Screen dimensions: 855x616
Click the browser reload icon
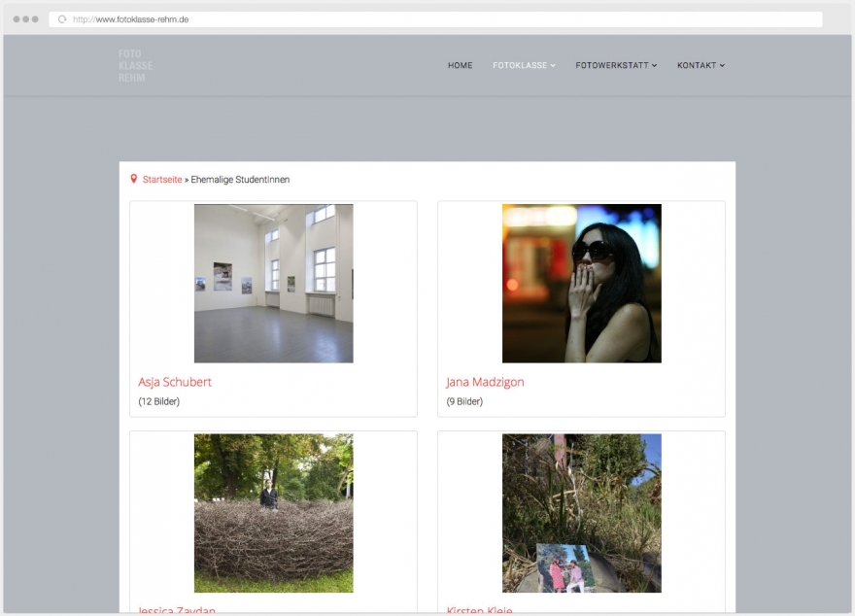click(62, 19)
